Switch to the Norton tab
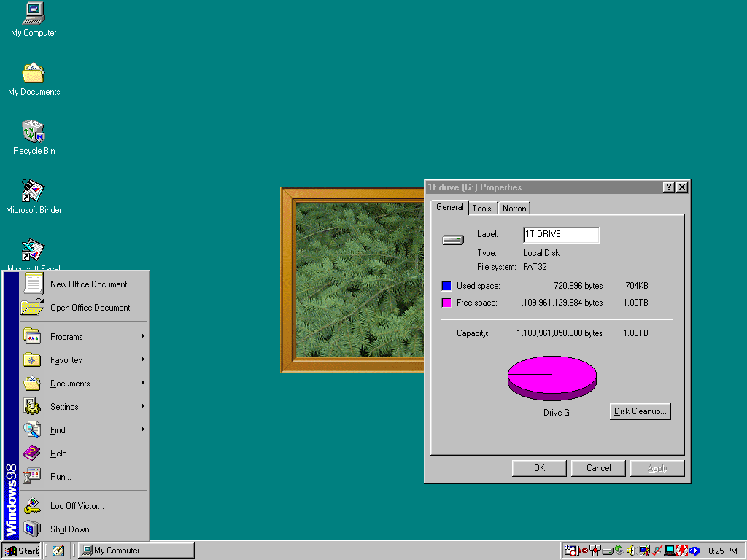Image resolution: width=747 pixels, height=560 pixels. pos(514,208)
